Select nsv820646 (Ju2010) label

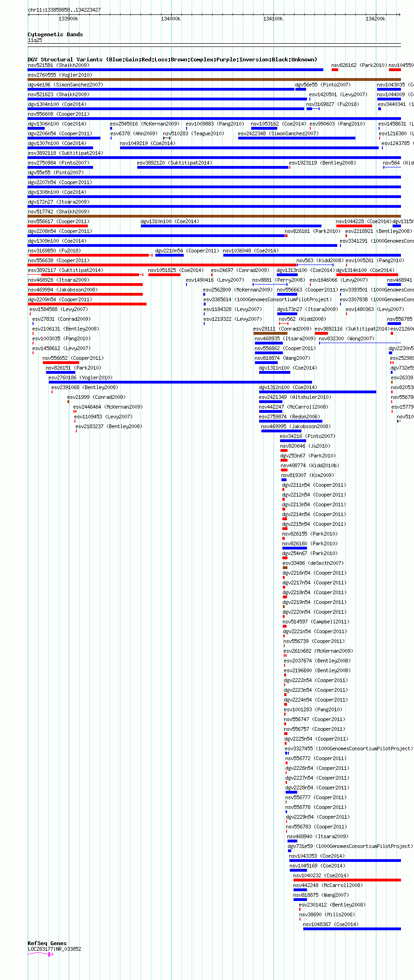pyautogui.click(x=305, y=446)
